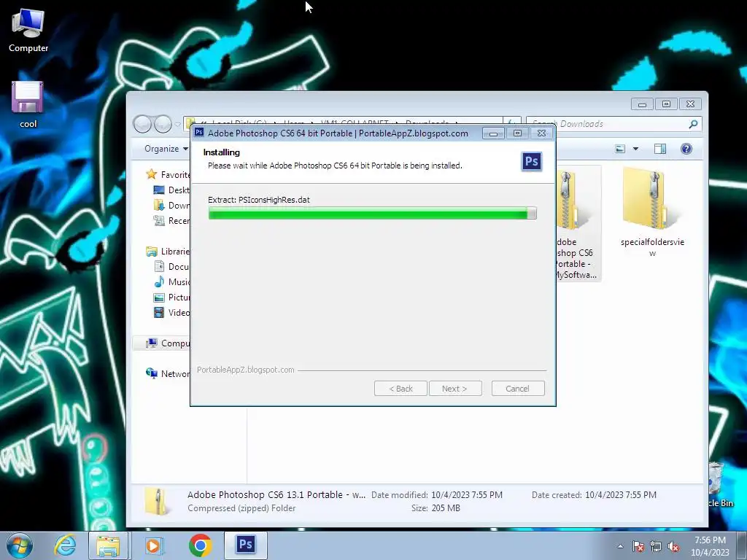Click 'Date created: 10/4/2023 7:55 PM' text

(x=594, y=495)
